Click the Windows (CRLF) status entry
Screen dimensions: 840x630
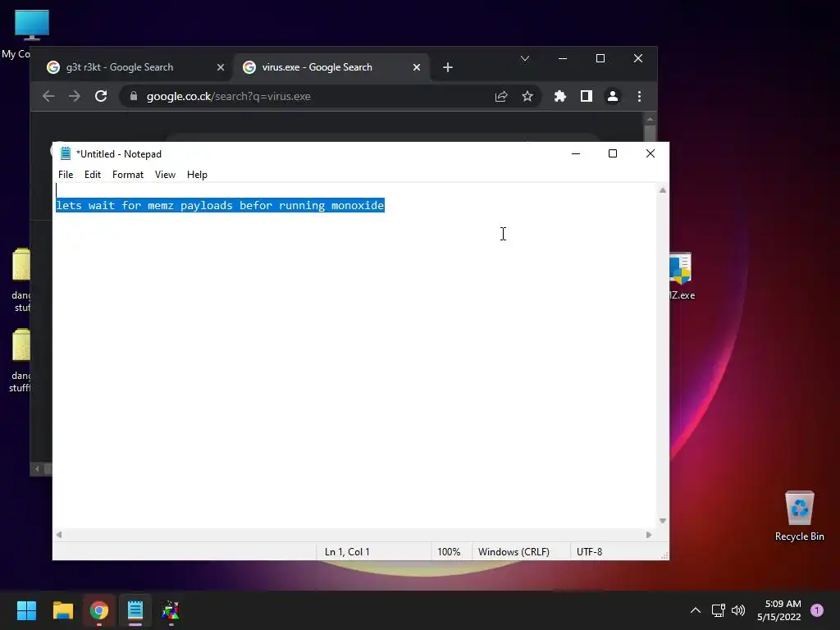(514, 552)
